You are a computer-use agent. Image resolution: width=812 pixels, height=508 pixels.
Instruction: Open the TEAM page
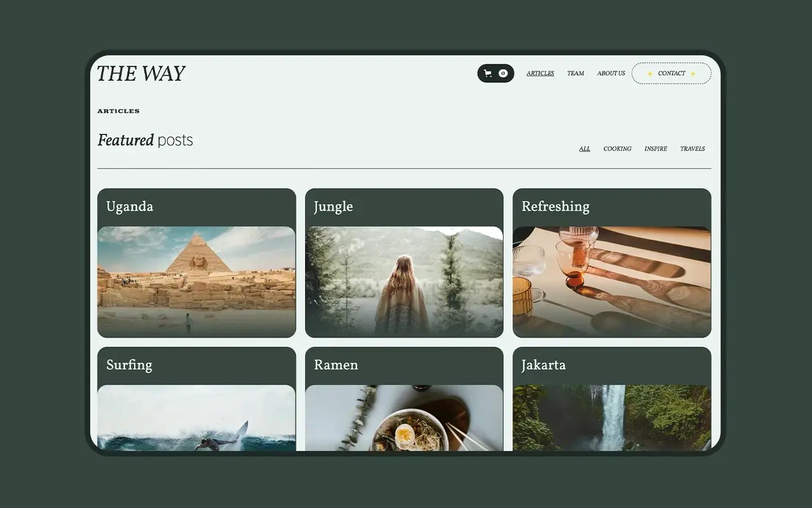coord(575,73)
